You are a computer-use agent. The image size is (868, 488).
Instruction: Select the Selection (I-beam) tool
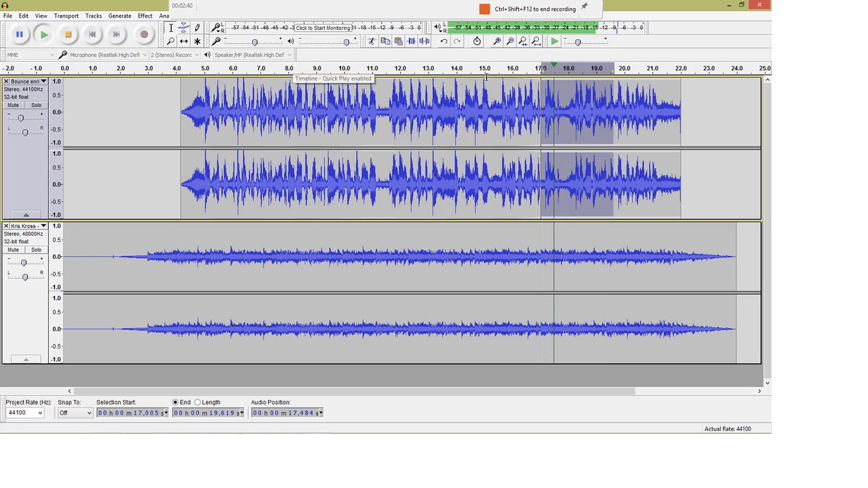[171, 28]
